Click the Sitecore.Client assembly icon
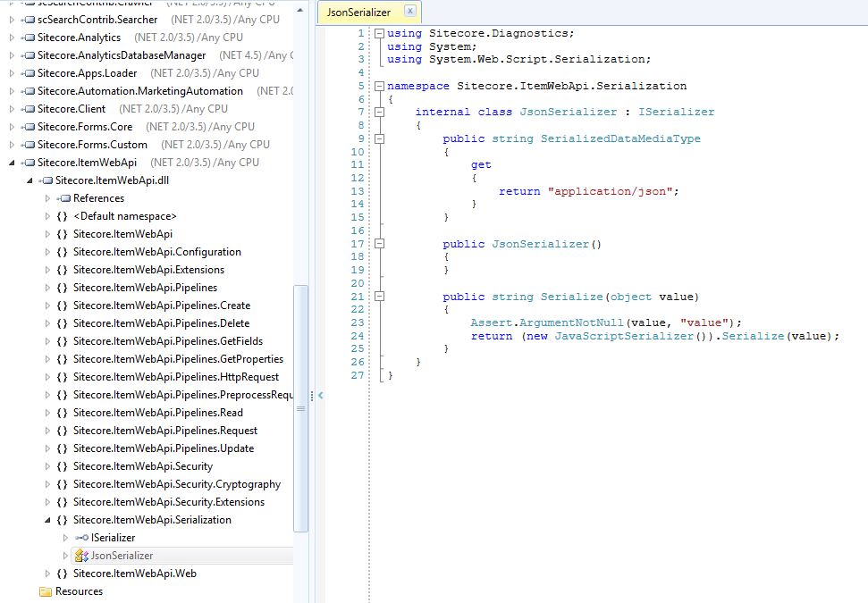The height and width of the screenshot is (603, 868). click(x=29, y=109)
